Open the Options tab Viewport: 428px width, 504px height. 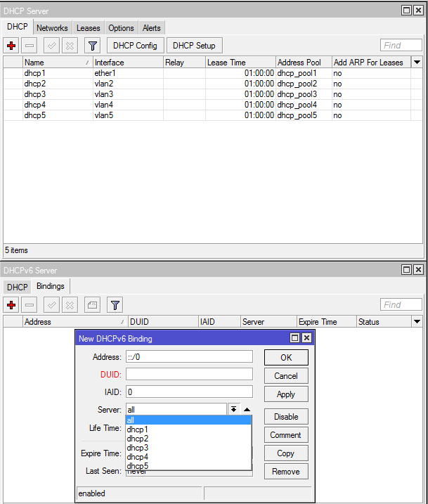tap(121, 28)
